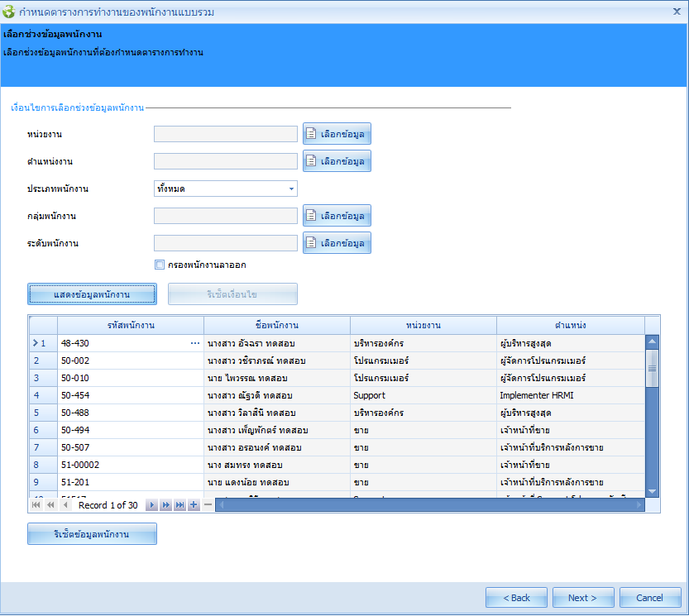Viewport: 689px width, 616px height.
Task: Click เลือกข้อมูล button for ตำแหน่งงาน
Action: (337, 160)
